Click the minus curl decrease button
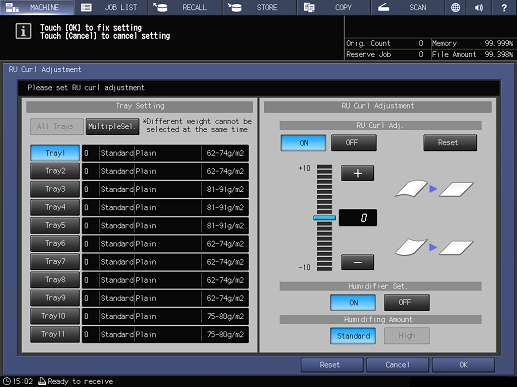 pyautogui.click(x=357, y=262)
